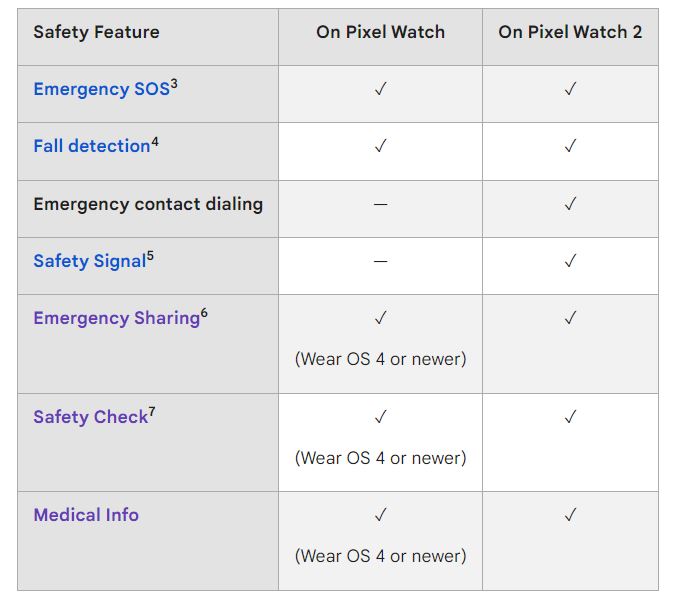678x603 pixels.
Task: Open the Emergency Sharing link
Action: [117, 318]
